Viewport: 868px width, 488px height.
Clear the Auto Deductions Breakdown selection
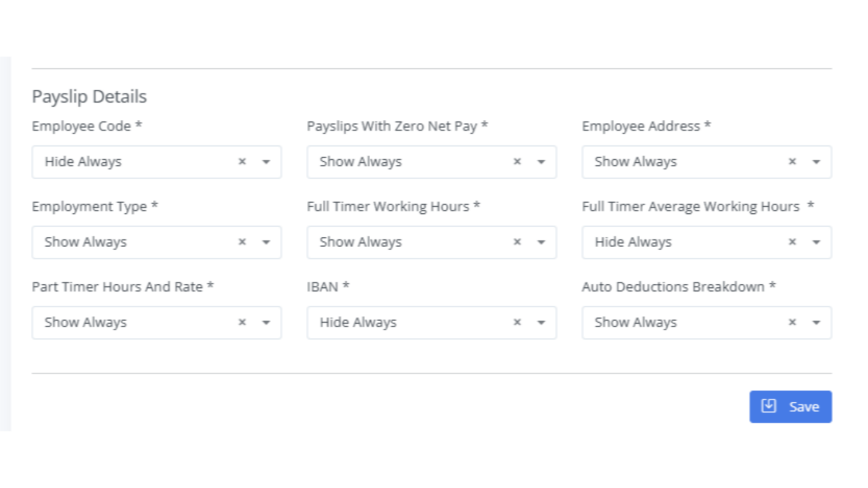[x=793, y=322]
